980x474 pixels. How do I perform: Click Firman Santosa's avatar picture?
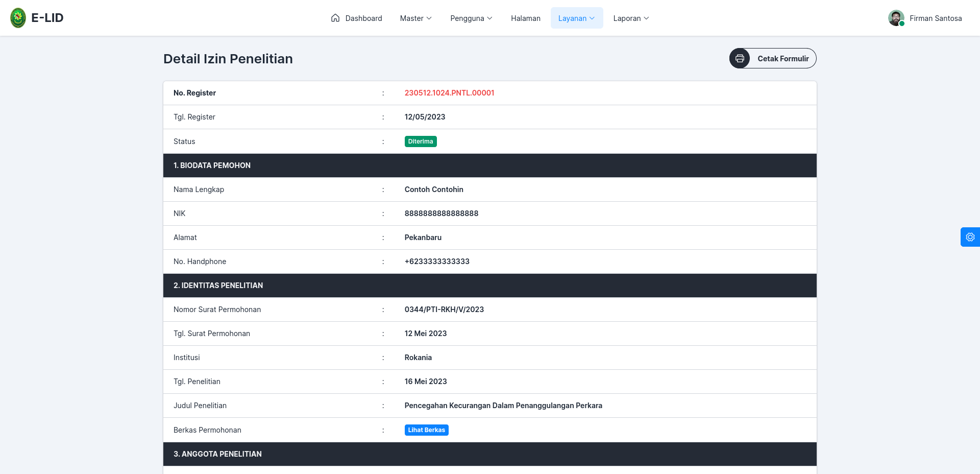click(x=896, y=18)
